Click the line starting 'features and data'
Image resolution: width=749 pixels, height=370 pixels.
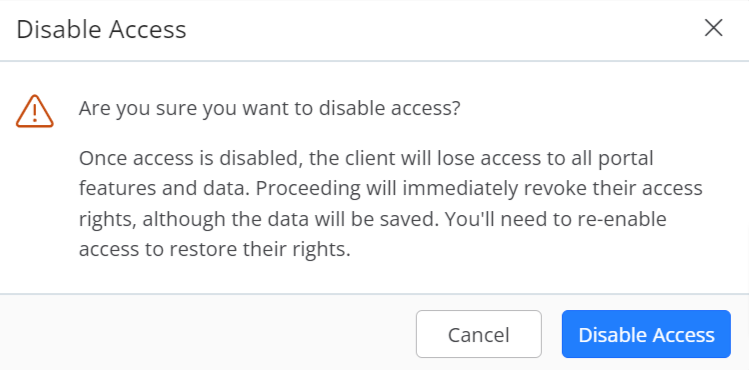(x=391, y=189)
